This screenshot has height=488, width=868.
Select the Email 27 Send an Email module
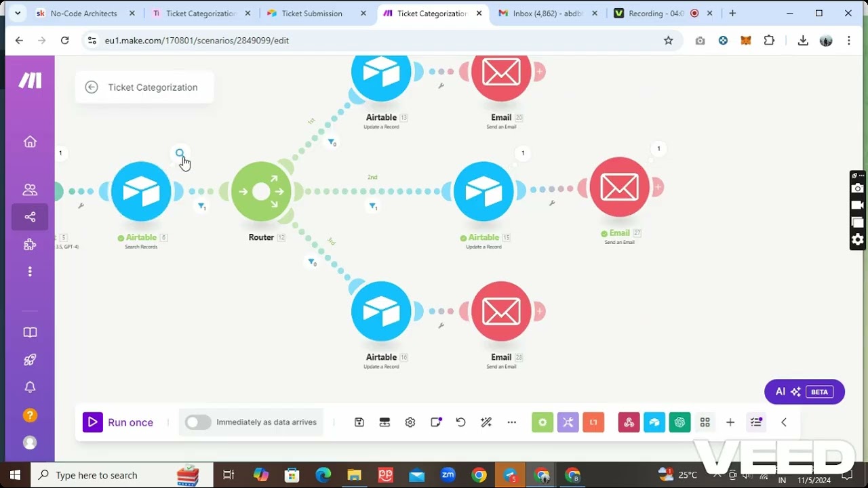click(620, 187)
